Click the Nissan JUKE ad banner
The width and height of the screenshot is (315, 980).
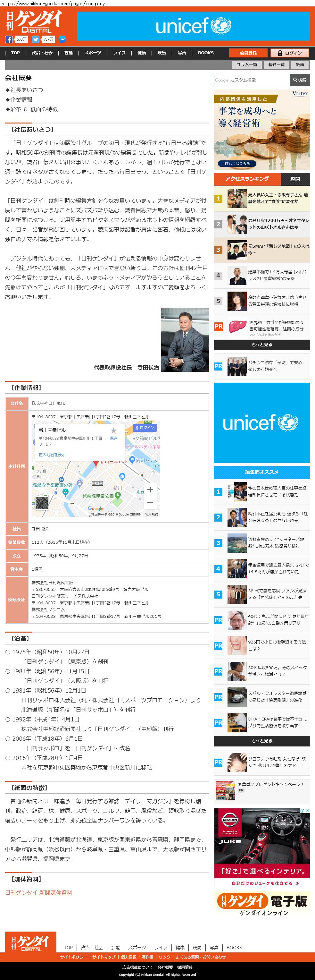coord(262,848)
